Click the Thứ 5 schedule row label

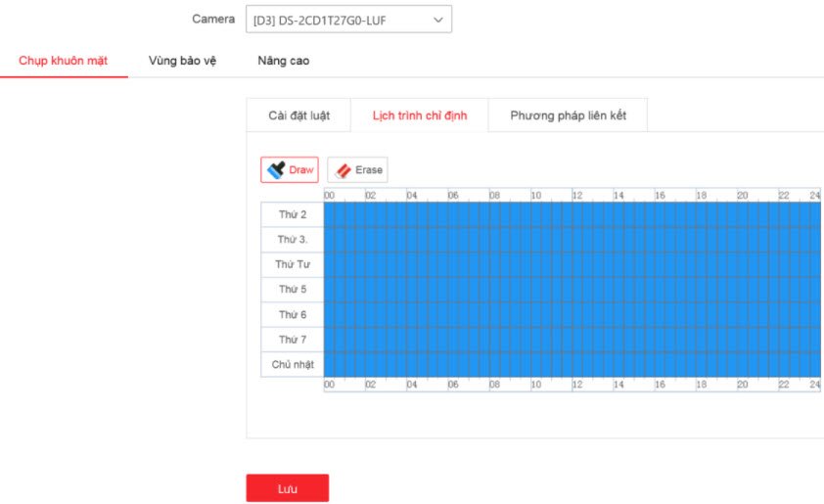click(x=292, y=290)
